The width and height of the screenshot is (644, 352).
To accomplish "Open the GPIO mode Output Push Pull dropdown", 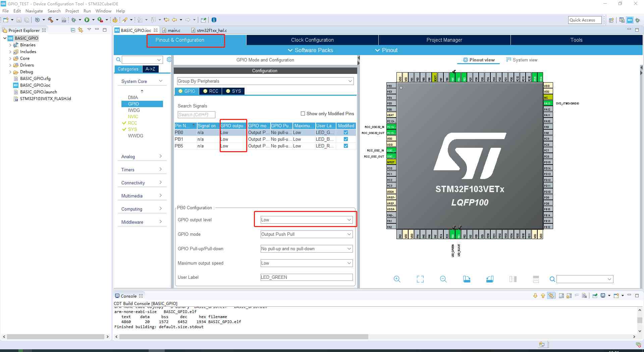I will (x=307, y=234).
